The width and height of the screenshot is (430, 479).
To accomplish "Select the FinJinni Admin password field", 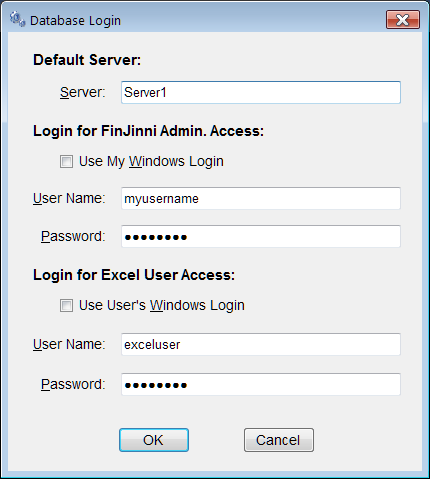I will coord(261,237).
